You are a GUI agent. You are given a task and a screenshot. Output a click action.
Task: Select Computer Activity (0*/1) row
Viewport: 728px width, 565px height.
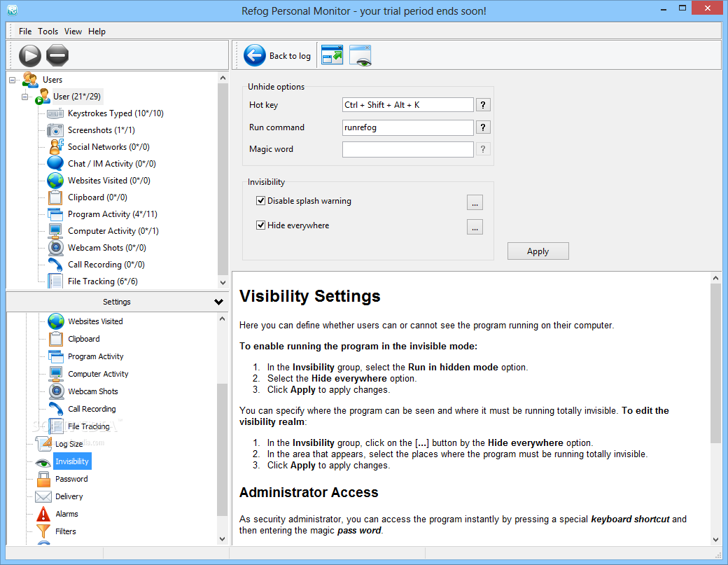113,231
